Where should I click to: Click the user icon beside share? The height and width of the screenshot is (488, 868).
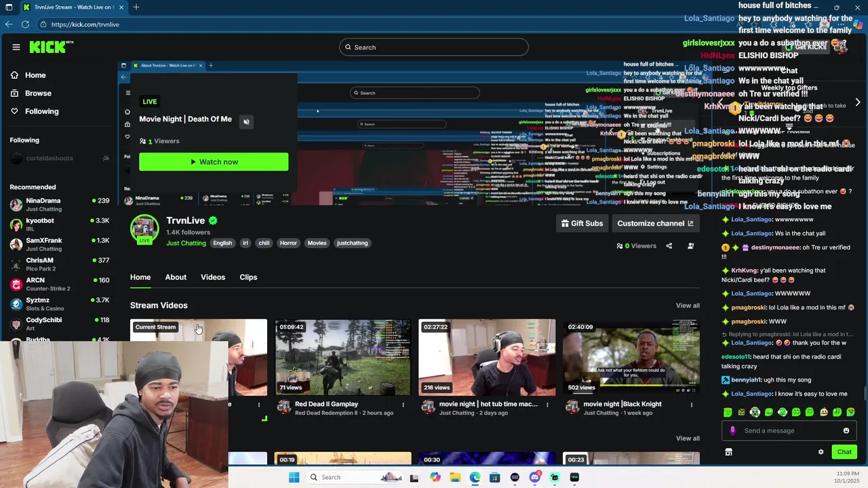pos(690,246)
